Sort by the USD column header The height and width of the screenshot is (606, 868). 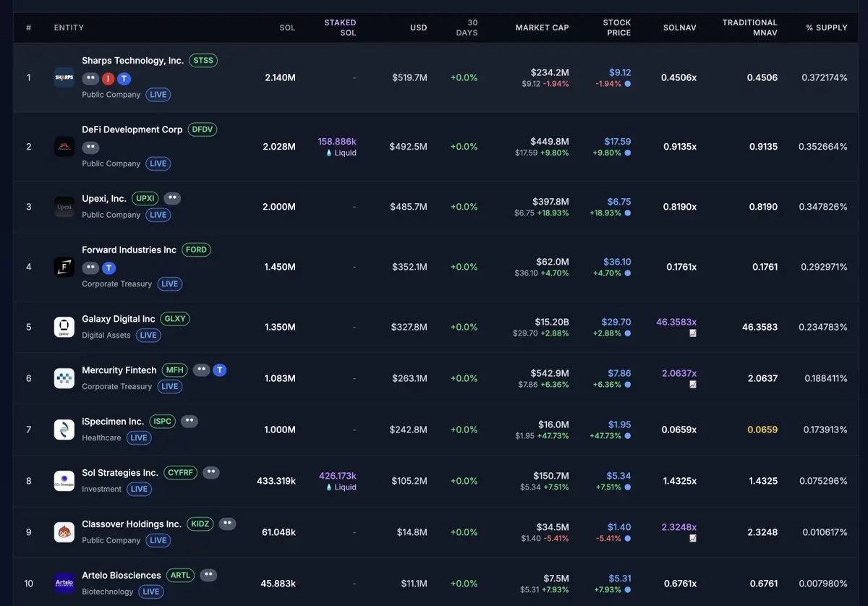coord(419,27)
